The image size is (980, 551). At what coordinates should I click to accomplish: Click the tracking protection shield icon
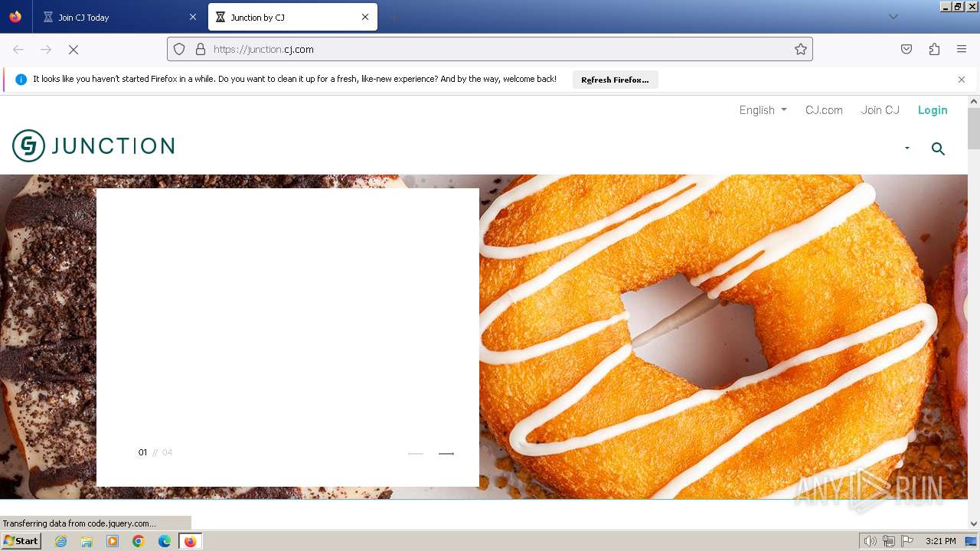[179, 49]
